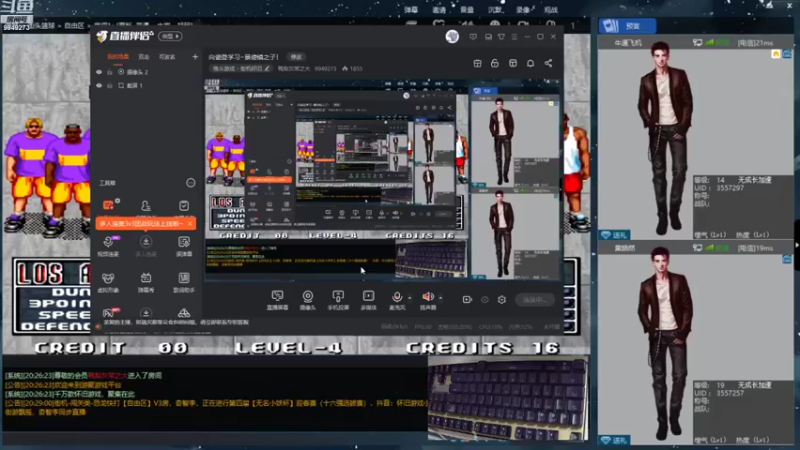Click the 直播中 live status button

pyautogui.click(x=534, y=299)
